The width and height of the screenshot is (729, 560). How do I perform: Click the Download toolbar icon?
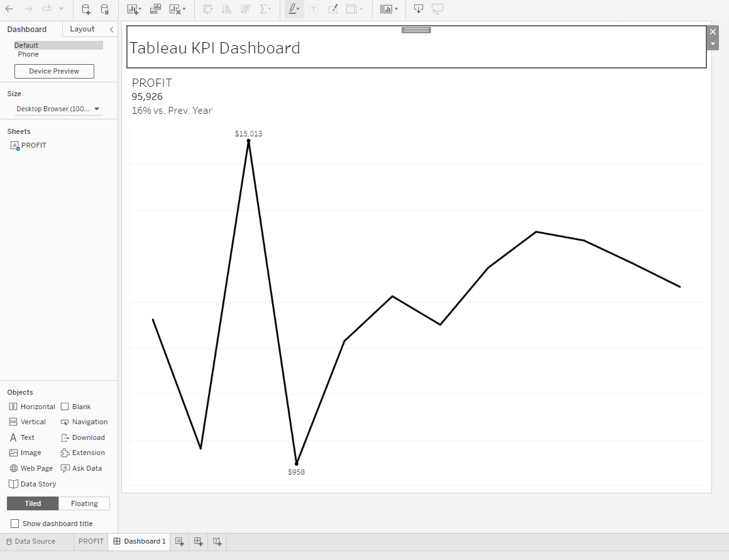(419, 9)
